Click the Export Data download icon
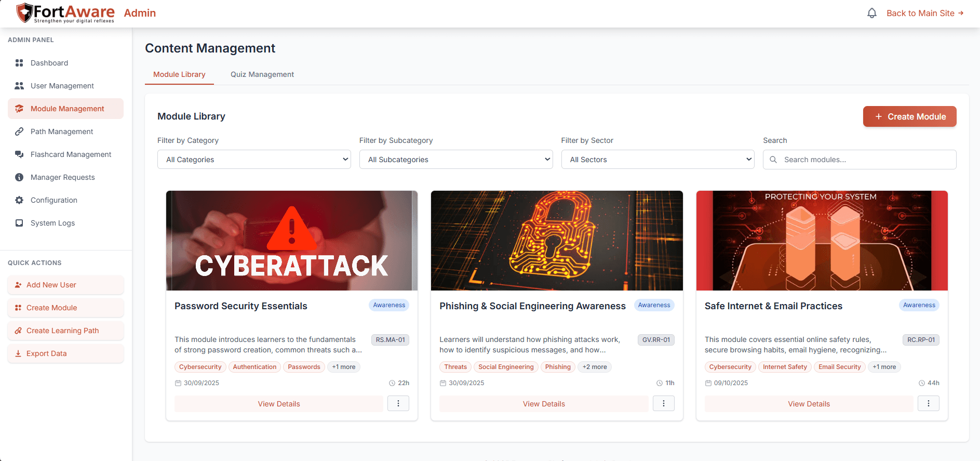Viewport: 980px width, 461px height. [18, 353]
